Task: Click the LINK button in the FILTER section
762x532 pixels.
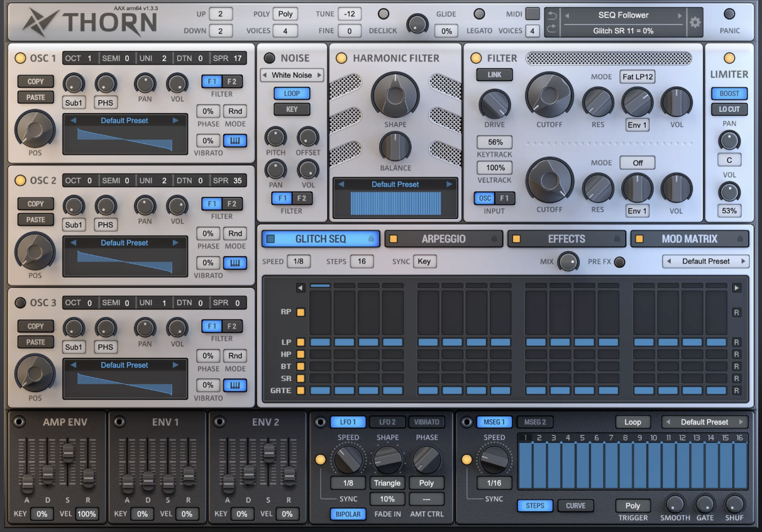Action: click(494, 74)
